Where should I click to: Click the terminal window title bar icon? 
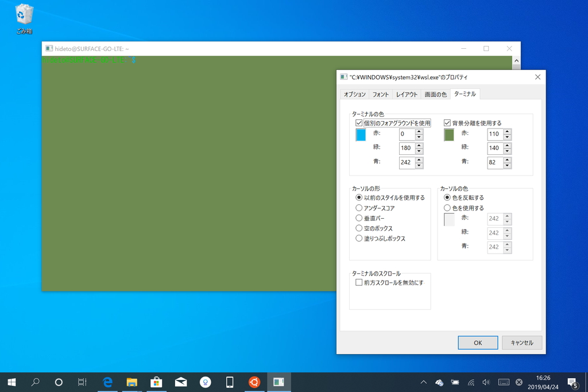coord(49,48)
